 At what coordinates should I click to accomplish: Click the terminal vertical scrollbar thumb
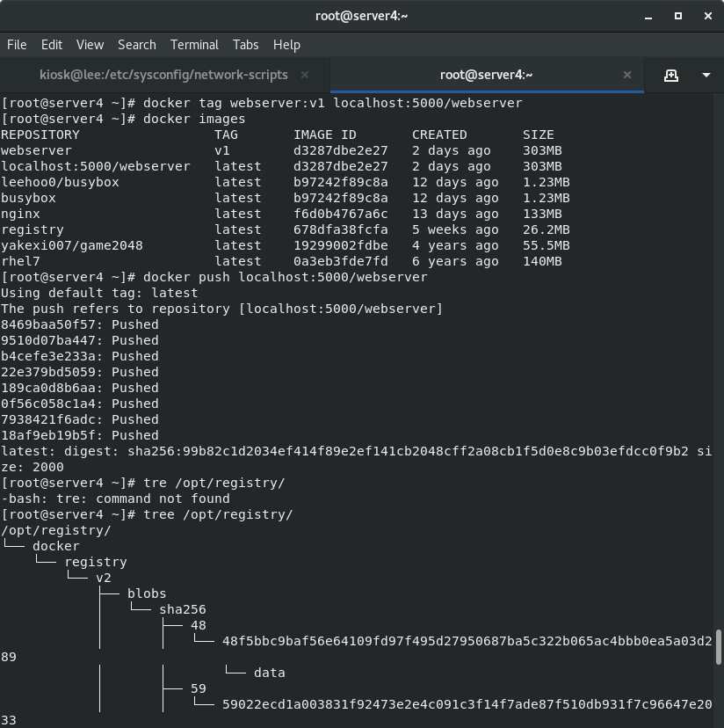click(719, 647)
